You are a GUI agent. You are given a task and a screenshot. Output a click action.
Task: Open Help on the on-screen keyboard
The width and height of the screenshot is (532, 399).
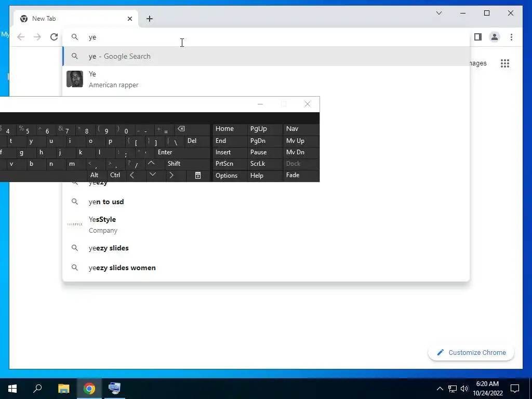[264, 176]
